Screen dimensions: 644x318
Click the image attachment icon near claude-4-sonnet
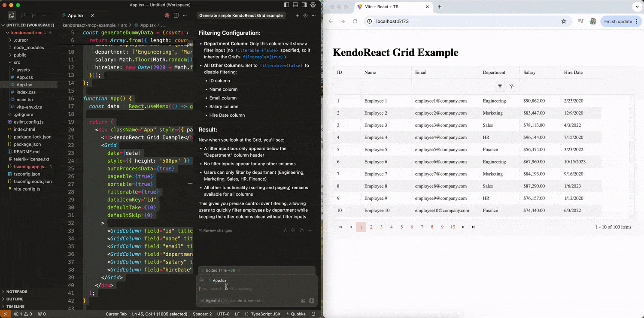click(x=303, y=301)
